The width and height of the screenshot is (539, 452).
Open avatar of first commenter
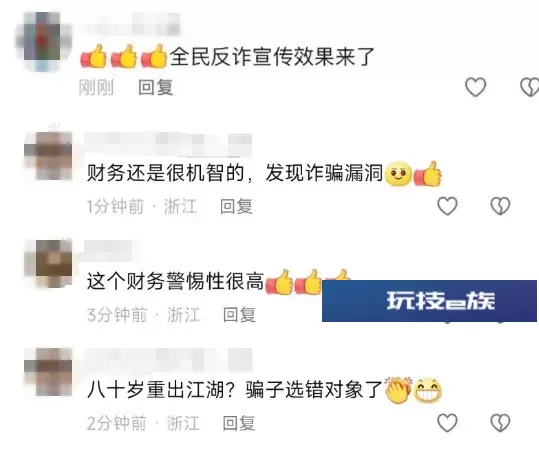(x=42, y=42)
